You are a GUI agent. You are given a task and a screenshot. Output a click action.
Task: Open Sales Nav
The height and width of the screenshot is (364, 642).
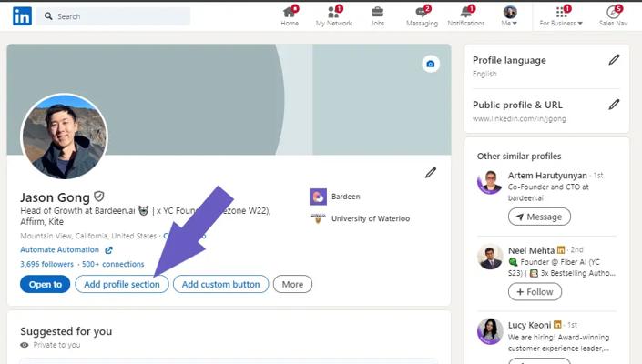pos(613,16)
